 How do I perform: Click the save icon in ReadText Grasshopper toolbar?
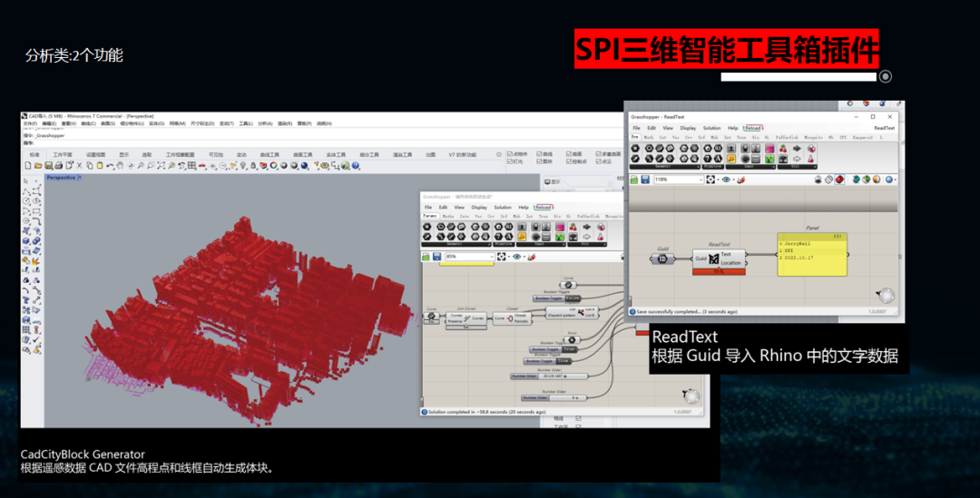tap(646, 180)
